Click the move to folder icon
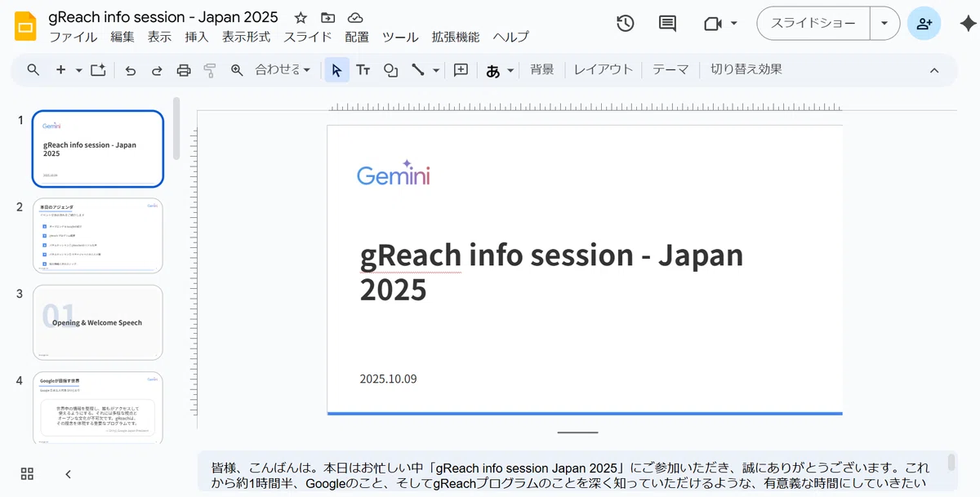Image resolution: width=980 pixels, height=497 pixels. [x=327, y=18]
